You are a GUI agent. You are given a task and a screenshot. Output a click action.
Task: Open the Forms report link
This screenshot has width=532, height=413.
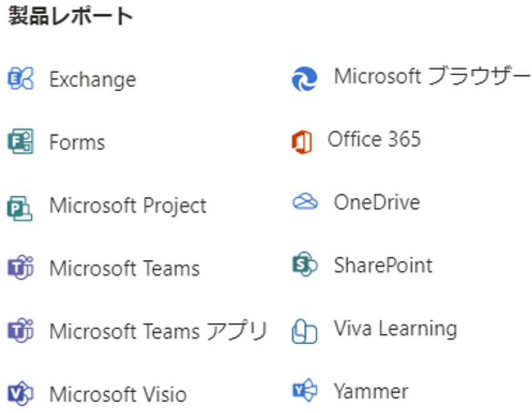tap(77, 142)
